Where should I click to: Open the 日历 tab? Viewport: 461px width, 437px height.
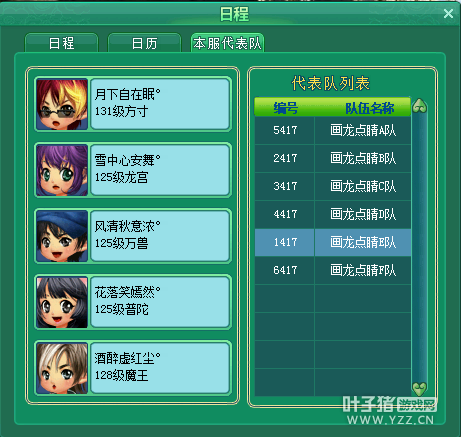tap(144, 43)
